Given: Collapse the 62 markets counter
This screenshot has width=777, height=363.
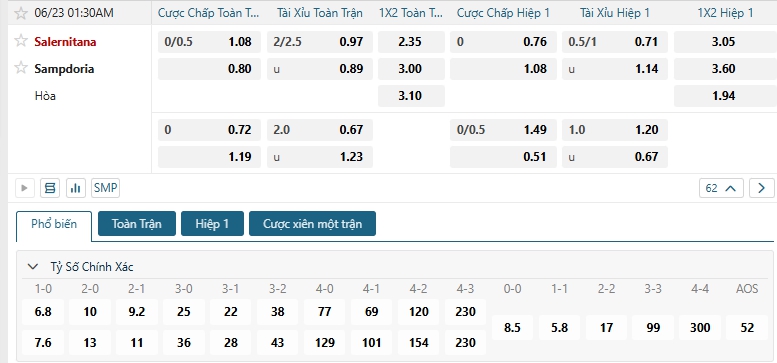Looking at the screenshot, I should (x=722, y=188).
